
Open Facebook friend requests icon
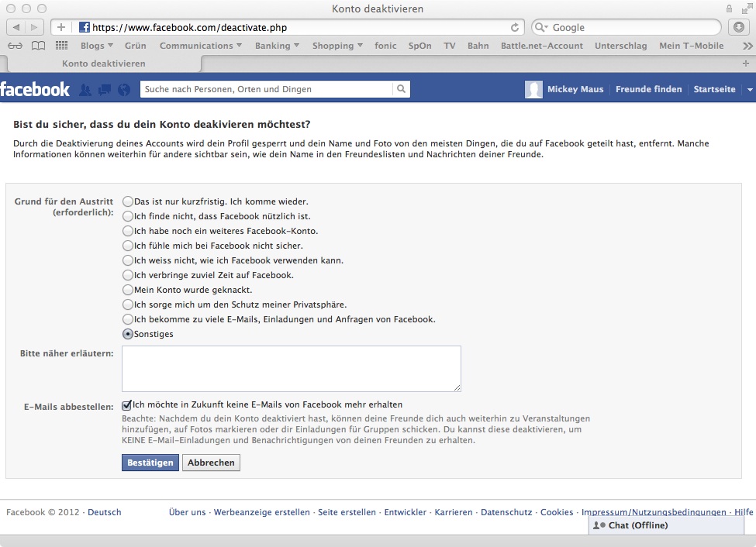[x=85, y=90]
